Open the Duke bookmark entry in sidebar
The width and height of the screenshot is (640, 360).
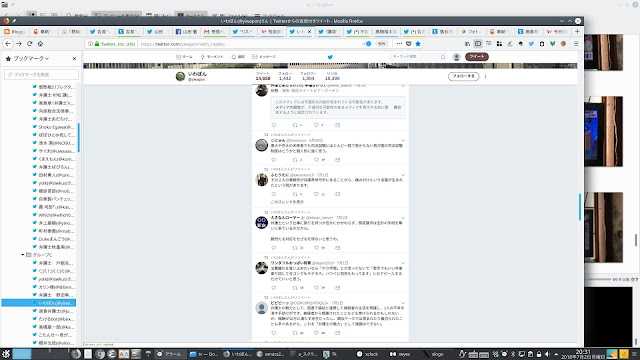54,239
